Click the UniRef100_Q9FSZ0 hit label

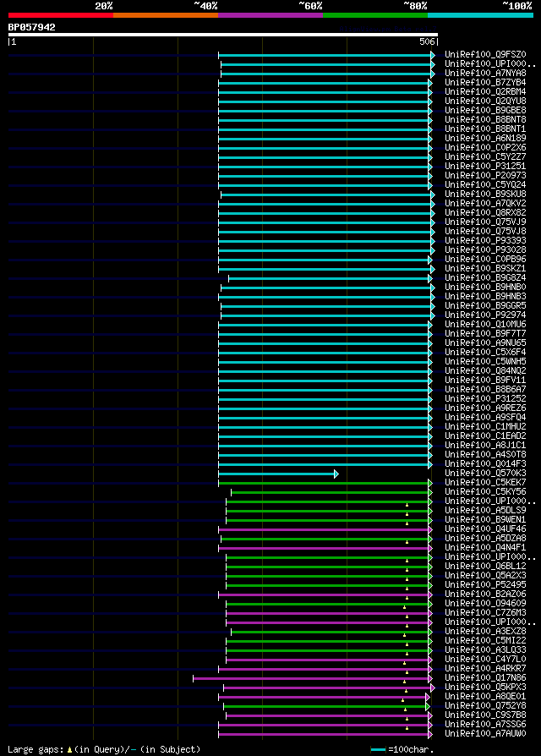click(x=485, y=54)
